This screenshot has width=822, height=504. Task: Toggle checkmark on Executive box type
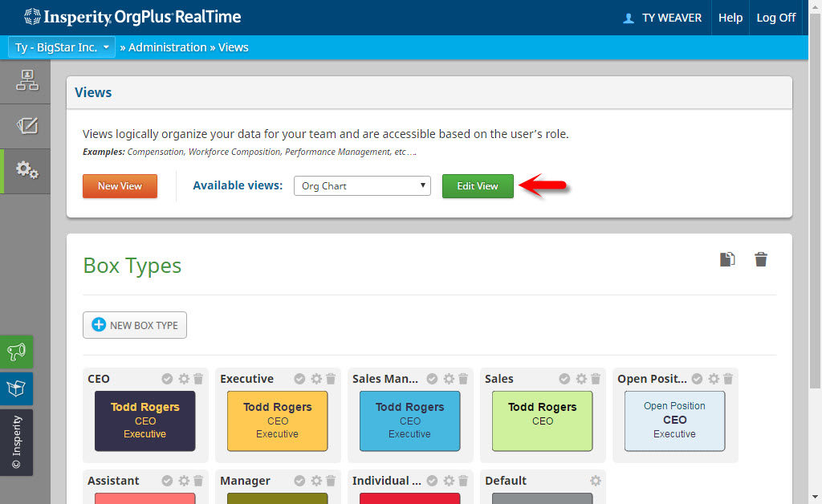299,379
